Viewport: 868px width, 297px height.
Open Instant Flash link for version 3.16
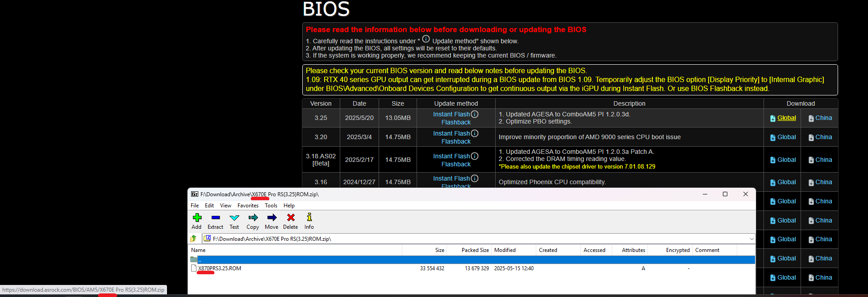click(451, 178)
